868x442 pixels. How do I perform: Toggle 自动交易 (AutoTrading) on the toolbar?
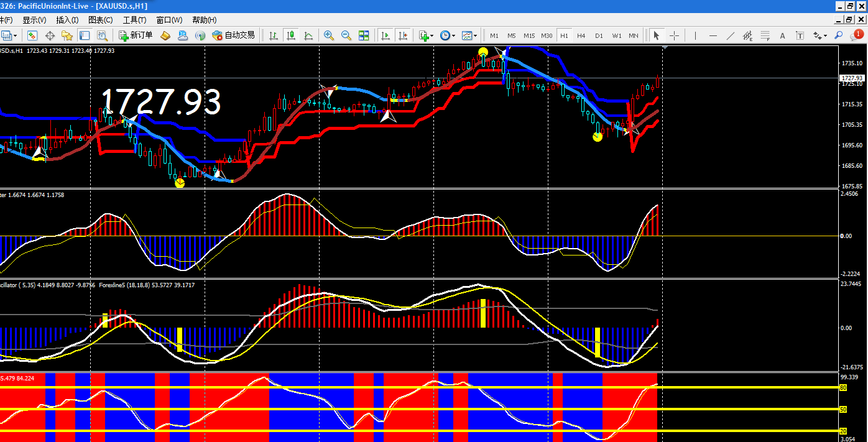233,35
